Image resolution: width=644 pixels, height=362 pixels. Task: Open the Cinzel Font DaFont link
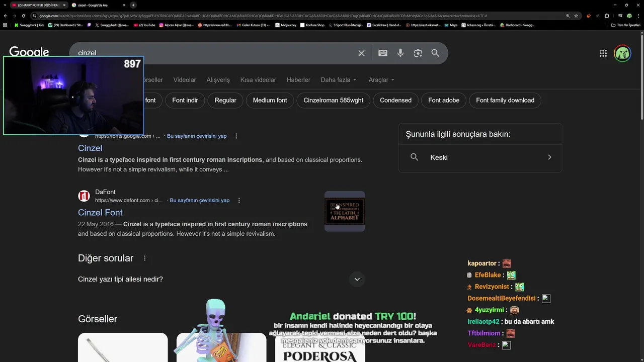pos(100,212)
